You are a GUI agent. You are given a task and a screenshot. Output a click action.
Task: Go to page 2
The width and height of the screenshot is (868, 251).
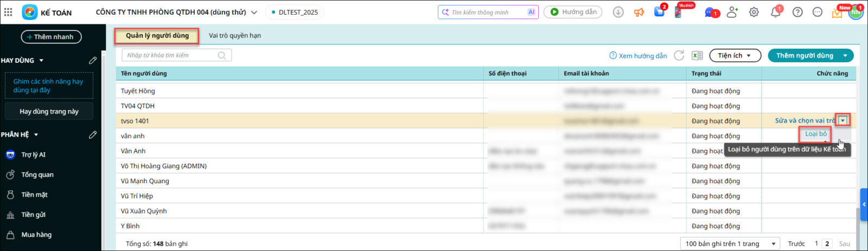(x=827, y=244)
